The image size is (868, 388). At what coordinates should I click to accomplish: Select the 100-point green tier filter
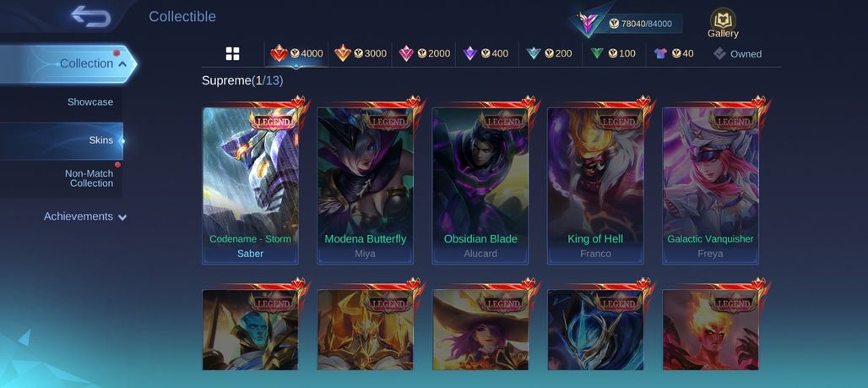(x=613, y=54)
